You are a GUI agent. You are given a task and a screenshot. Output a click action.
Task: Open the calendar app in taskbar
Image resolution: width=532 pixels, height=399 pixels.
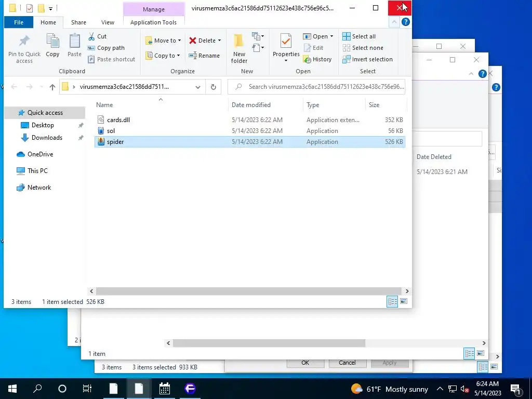click(165, 389)
